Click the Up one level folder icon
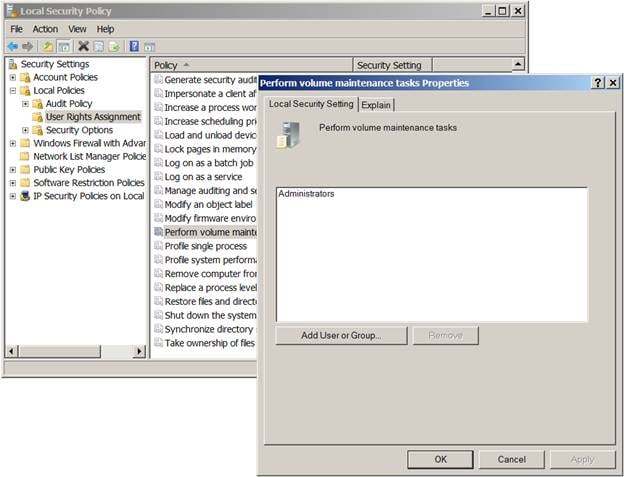Screen dimensions: 624x477 pos(48,47)
